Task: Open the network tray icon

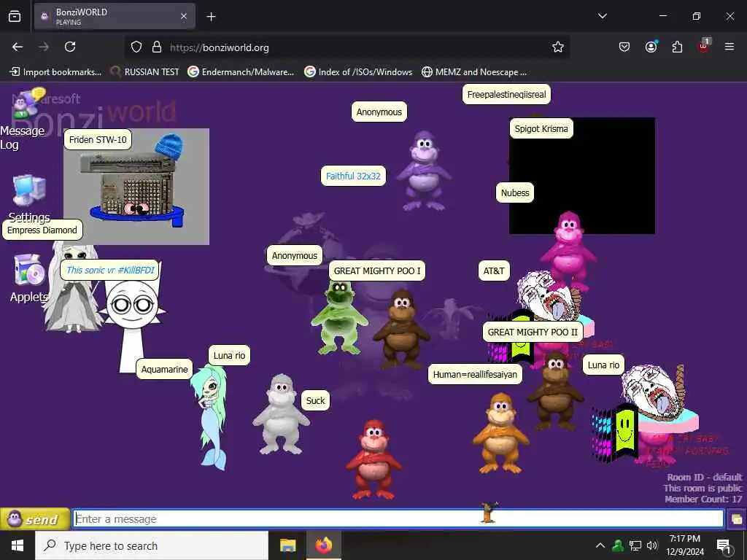Action: 635,545
